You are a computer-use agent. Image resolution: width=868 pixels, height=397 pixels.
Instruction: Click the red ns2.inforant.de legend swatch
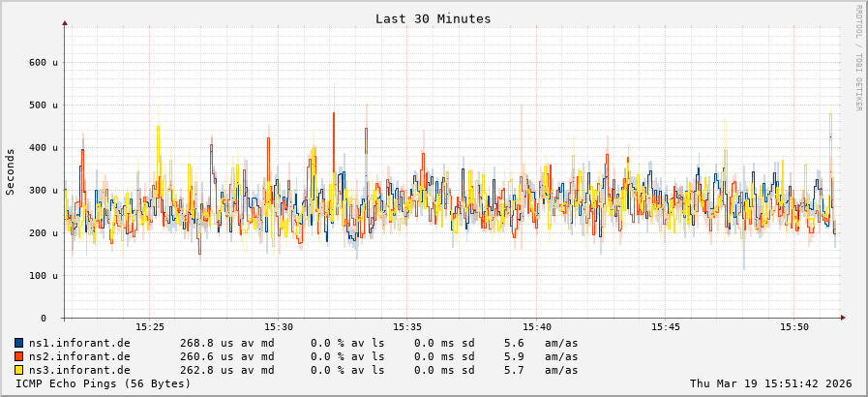[x=19, y=356]
